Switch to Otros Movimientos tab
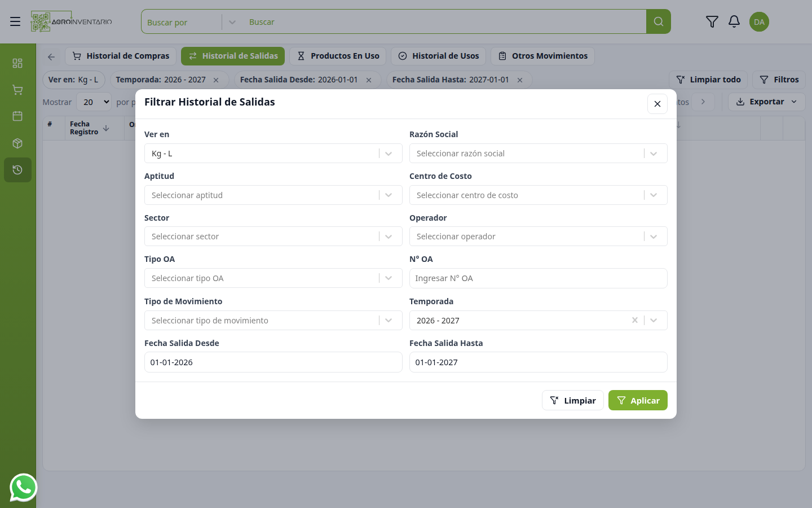 (x=542, y=56)
